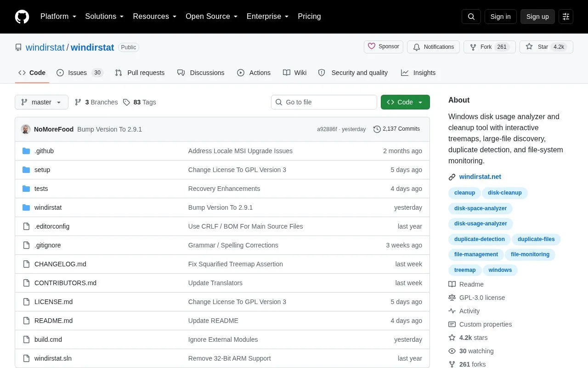The width and height of the screenshot is (588, 368).
Task: Select the disk-space-analyzer topic tag
Action: pos(481,208)
